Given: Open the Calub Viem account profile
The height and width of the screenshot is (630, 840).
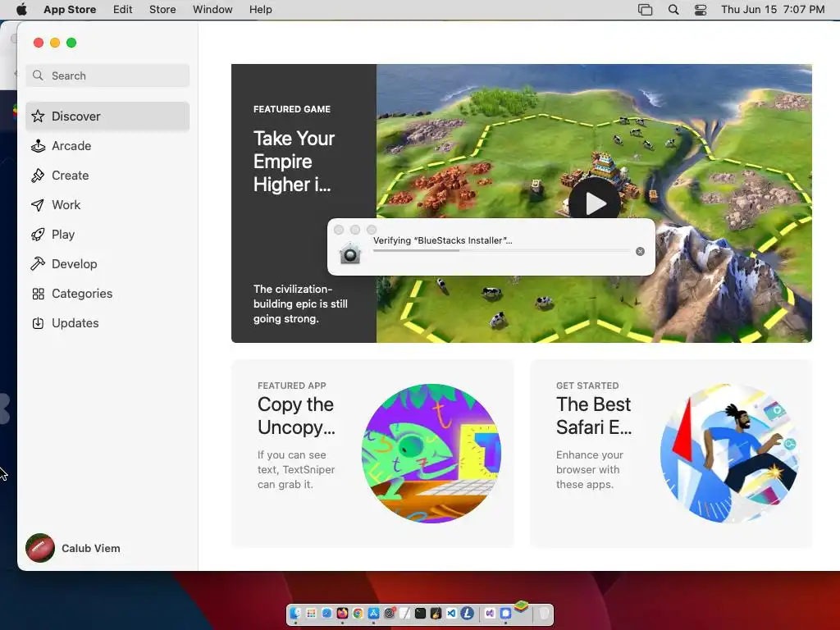Looking at the screenshot, I should click(73, 548).
